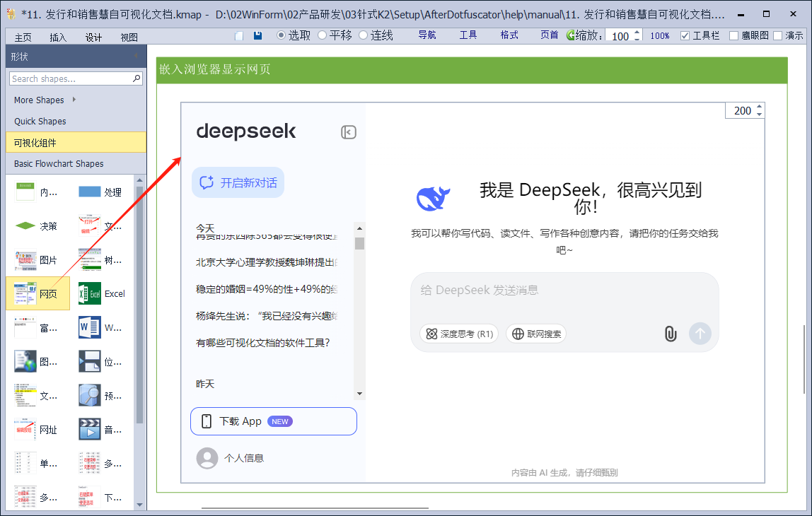This screenshot has height=516, width=812.
Task: Click the personal info avatar icon
Action: 207,458
